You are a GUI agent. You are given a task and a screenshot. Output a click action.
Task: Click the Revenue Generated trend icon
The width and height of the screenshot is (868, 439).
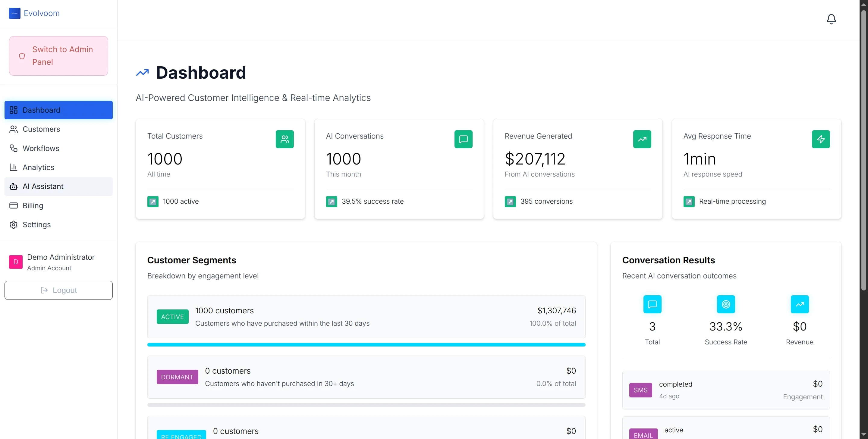click(642, 139)
